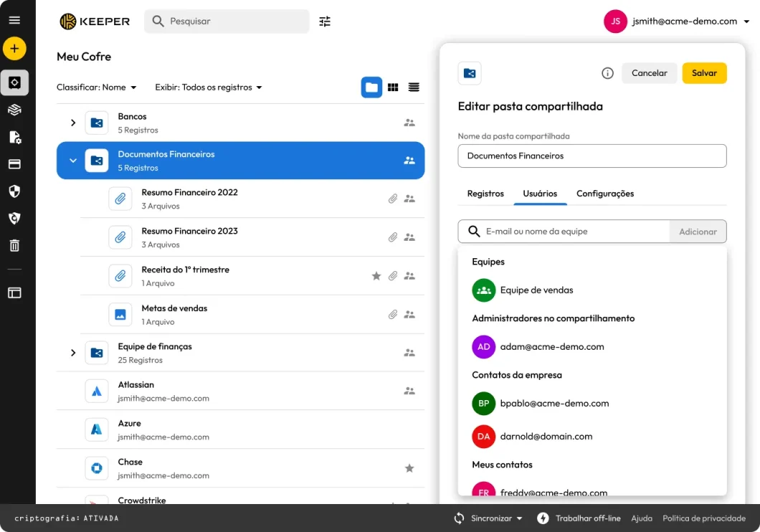The image size is (760, 532).
Task: Select darnold@domain.com contact
Action: click(592, 437)
